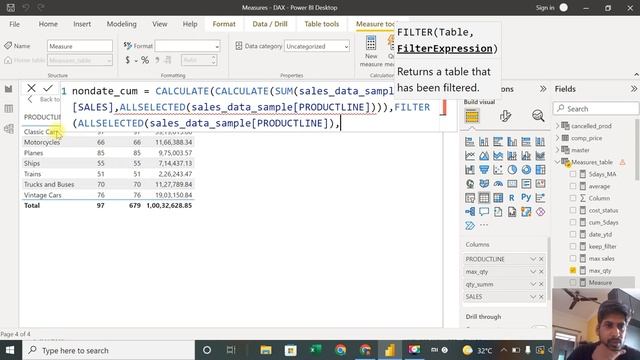This screenshot has height=360, width=640.
Task: Save the file with floppy disk icon
Action: point(11,7)
